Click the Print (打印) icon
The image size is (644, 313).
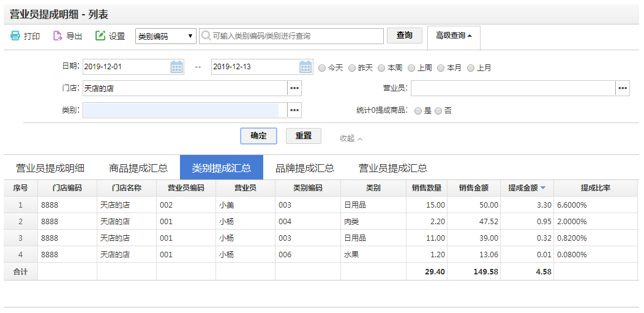[x=15, y=36]
